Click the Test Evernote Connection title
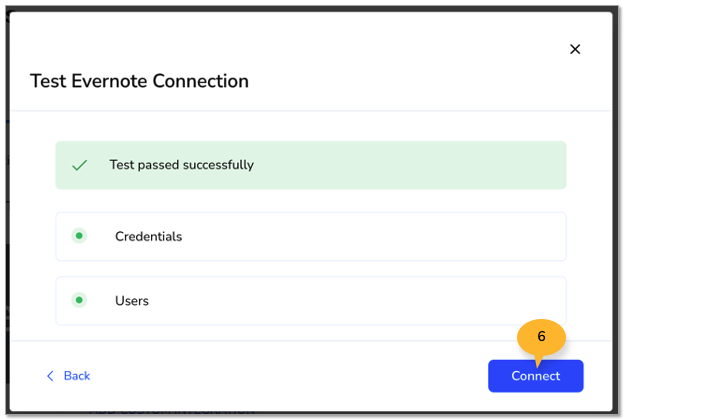 pos(139,81)
